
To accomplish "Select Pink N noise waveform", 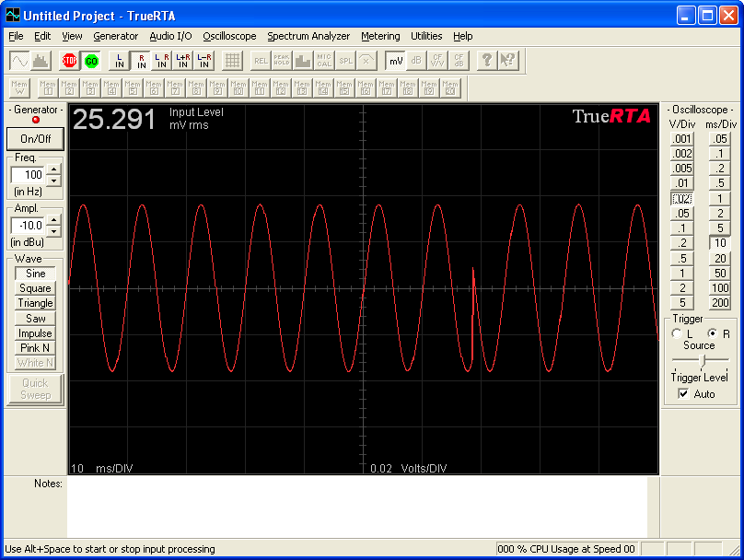I will (35, 348).
